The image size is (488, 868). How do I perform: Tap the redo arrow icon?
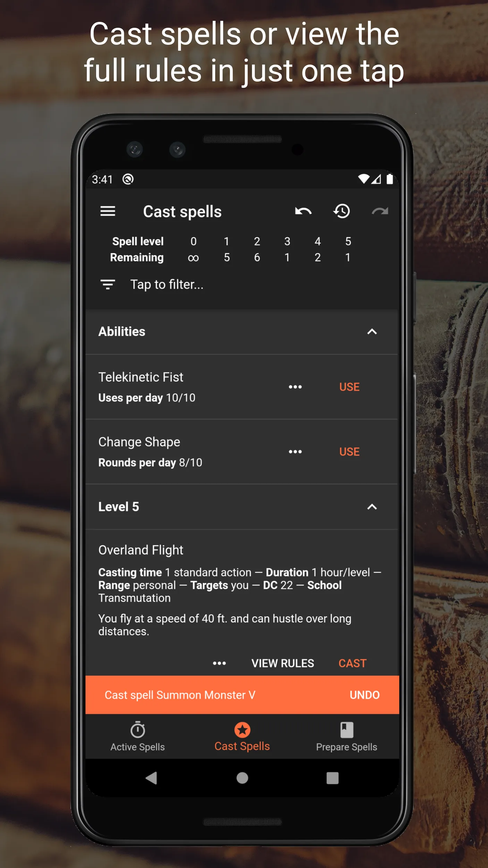click(x=380, y=211)
